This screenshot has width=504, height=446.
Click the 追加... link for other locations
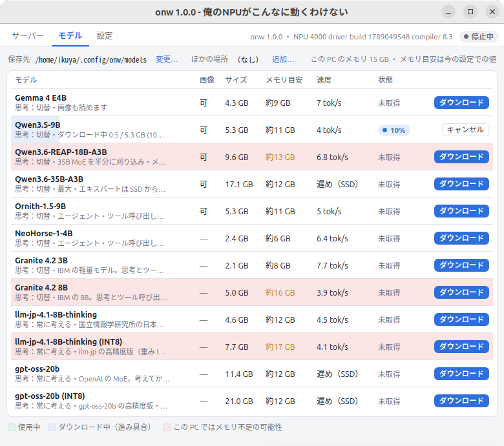click(x=283, y=59)
